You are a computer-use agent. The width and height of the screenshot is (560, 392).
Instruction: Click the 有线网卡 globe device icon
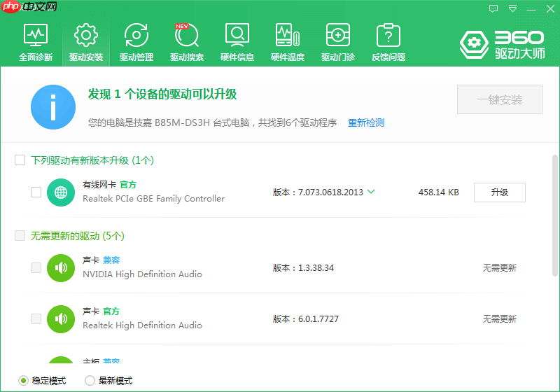coord(61,192)
